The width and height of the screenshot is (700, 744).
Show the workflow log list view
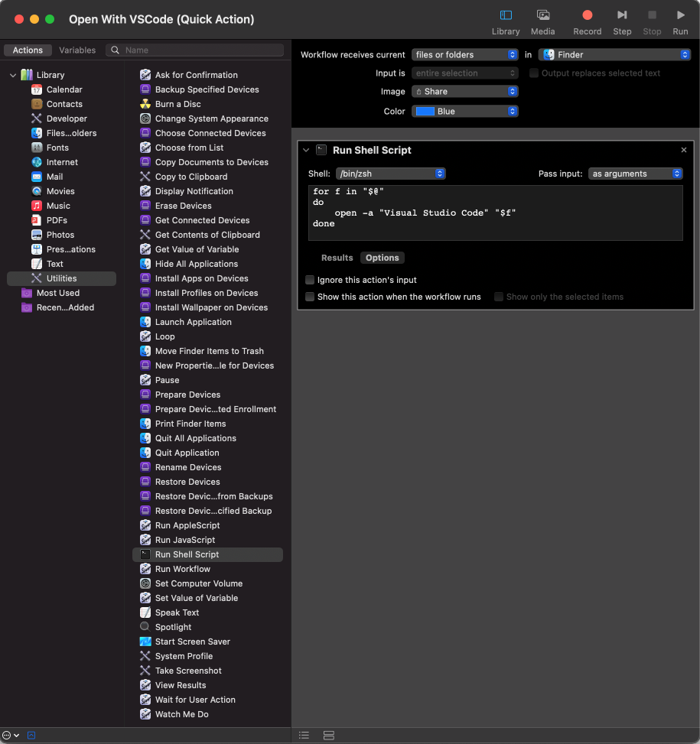click(x=304, y=735)
